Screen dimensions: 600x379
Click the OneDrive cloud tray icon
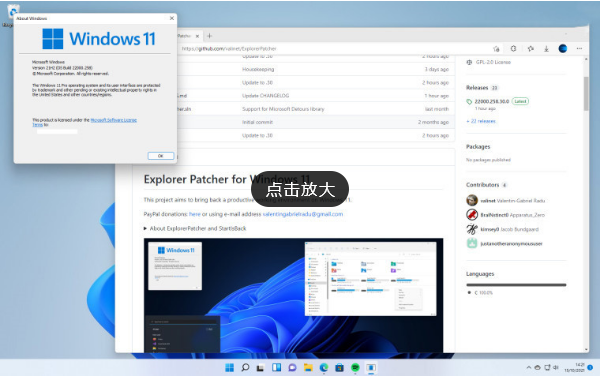pos(537,368)
